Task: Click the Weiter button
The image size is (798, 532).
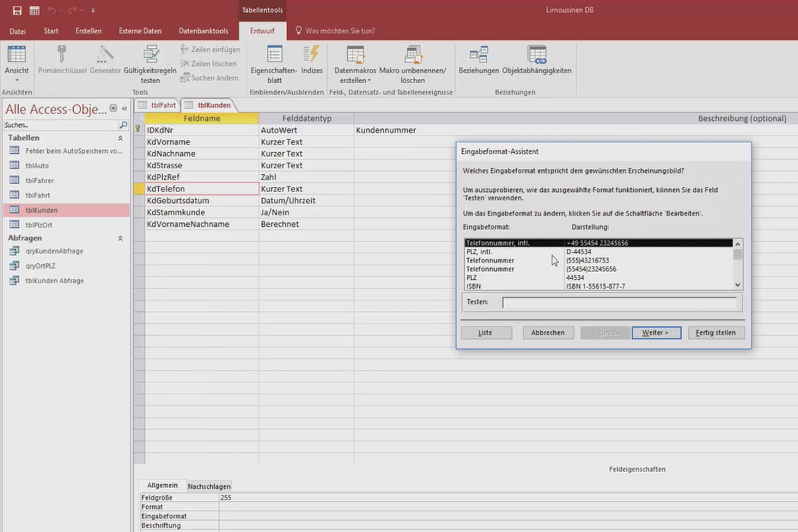Action: (x=656, y=332)
